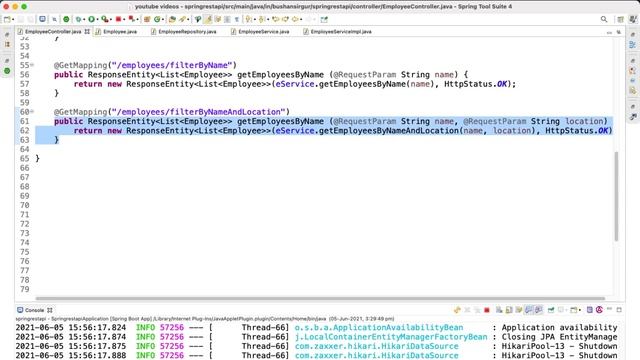640x360 pixels.
Task: Toggle Show Whitespace Characters toolbar button
Action: click(237, 19)
